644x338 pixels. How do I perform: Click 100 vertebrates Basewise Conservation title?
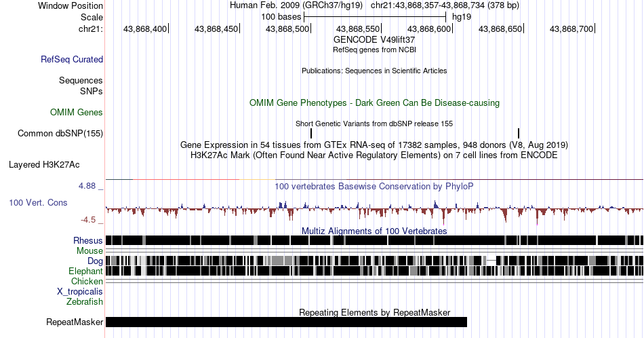click(374, 186)
